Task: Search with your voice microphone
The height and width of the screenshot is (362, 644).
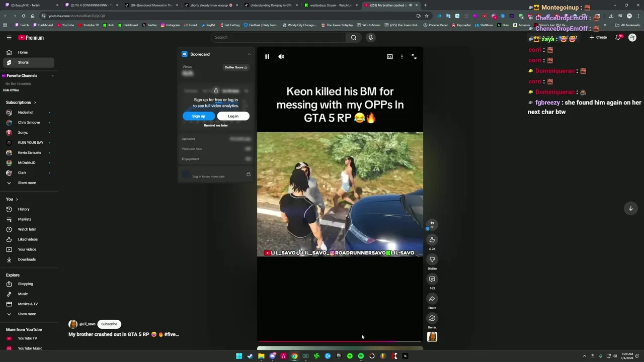Action: click(x=371, y=37)
